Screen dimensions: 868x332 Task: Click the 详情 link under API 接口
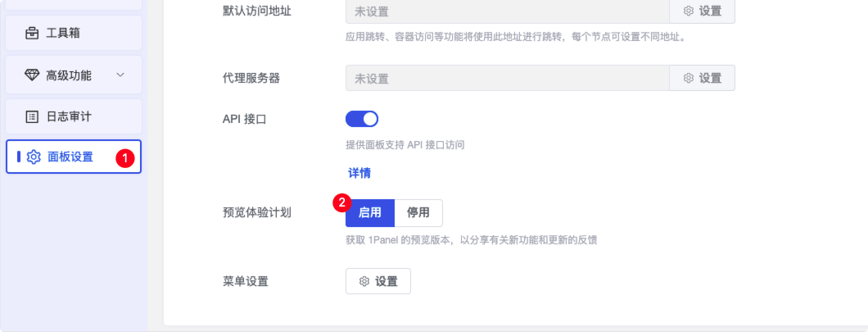click(x=359, y=173)
